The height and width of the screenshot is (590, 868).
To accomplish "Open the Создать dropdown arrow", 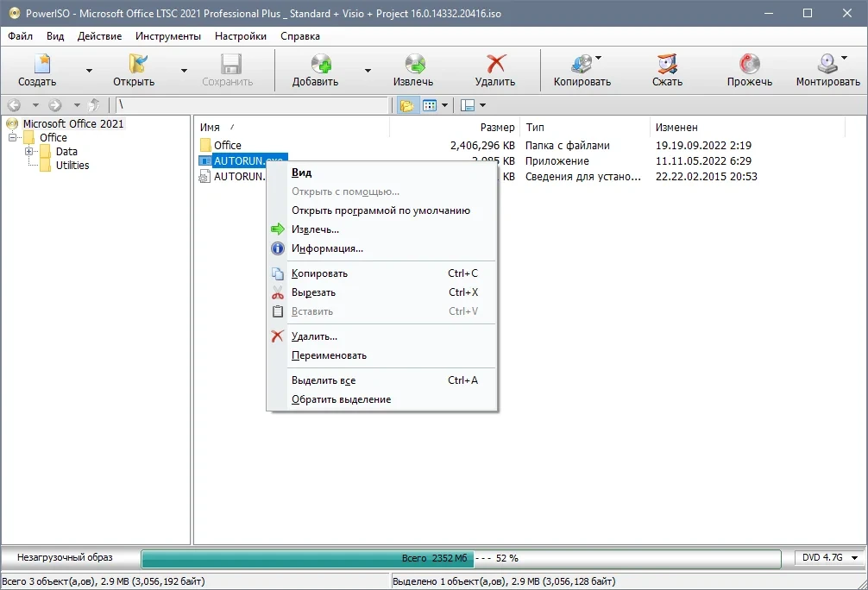I will pyautogui.click(x=89, y=70).
